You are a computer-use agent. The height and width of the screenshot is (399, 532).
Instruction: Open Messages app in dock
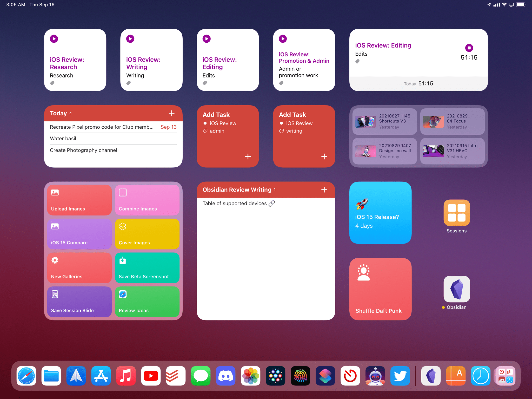point(201,376)
